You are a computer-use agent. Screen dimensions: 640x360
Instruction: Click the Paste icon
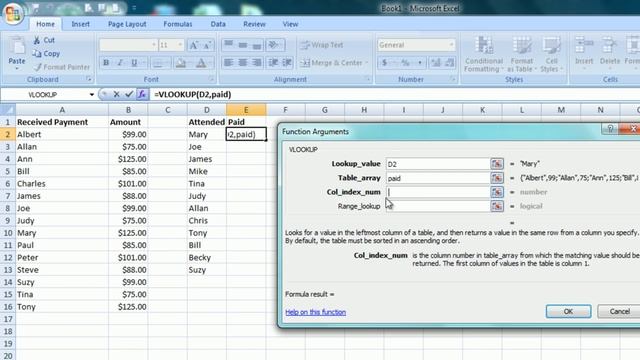[17, 46]
